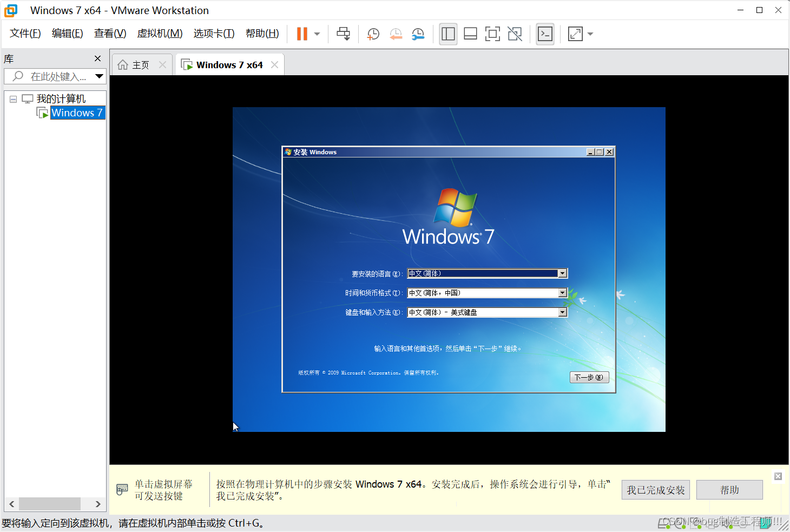
Task: Select 我的计算机 in the library tree
Action: pyautogui.click(x=61, y=98)
